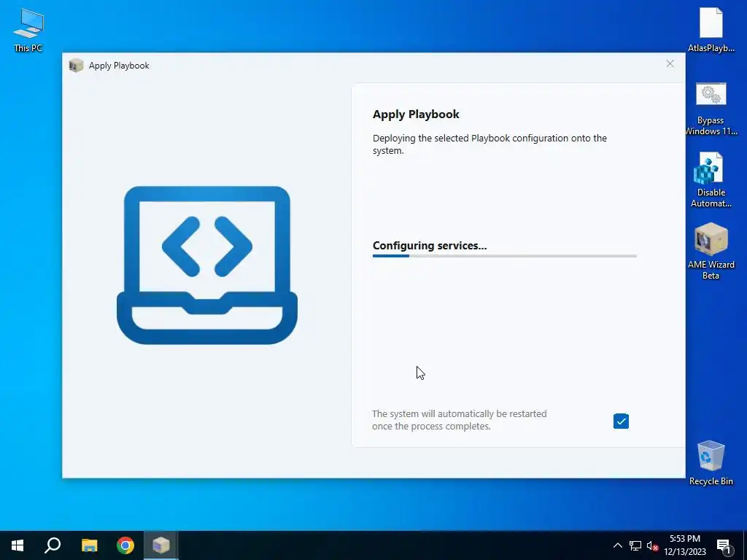
Task: Uncheck the automatic restart checkbox
Action: 621,421
